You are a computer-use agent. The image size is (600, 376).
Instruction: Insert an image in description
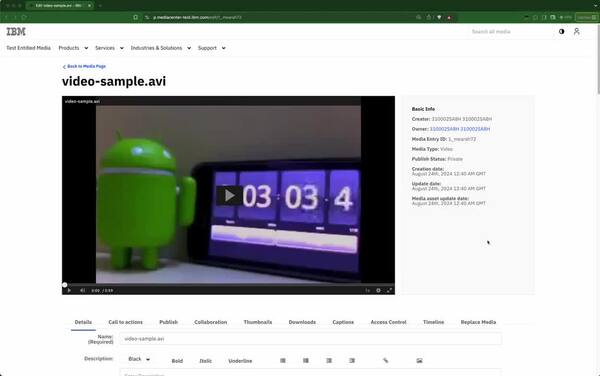[x=419, y=360]
